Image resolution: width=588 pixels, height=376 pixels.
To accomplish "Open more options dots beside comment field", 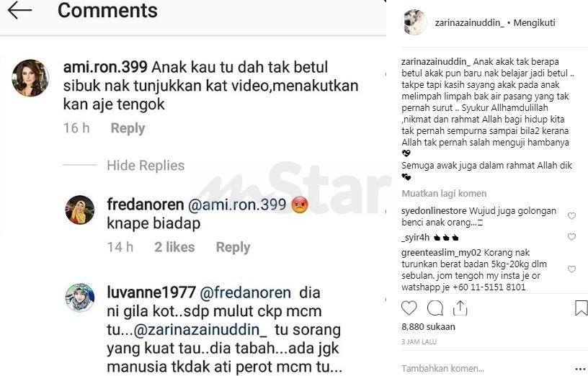I will point(579,369).
